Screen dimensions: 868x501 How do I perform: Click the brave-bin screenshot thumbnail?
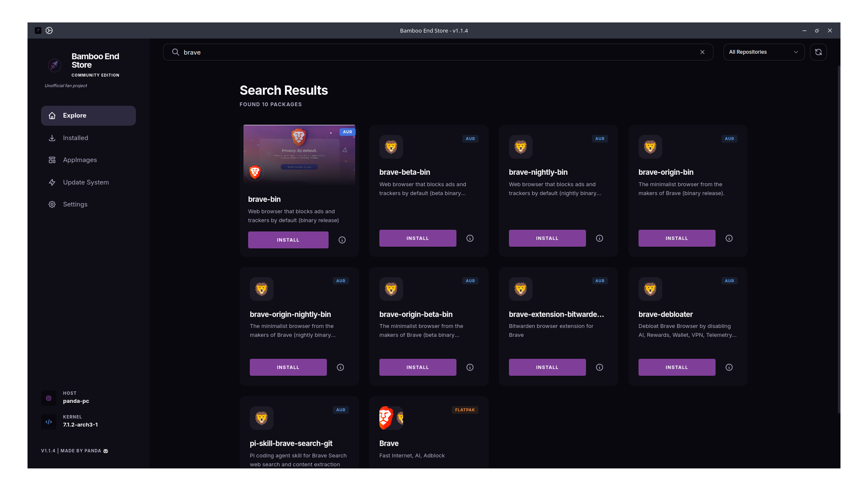click(x=299, y=155)
